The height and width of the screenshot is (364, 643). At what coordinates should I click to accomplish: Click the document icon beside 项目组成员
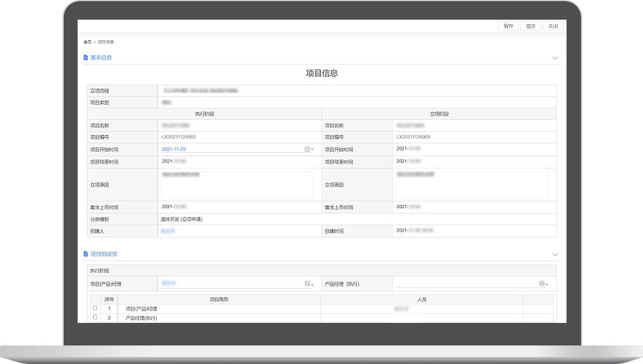point(86,254)
